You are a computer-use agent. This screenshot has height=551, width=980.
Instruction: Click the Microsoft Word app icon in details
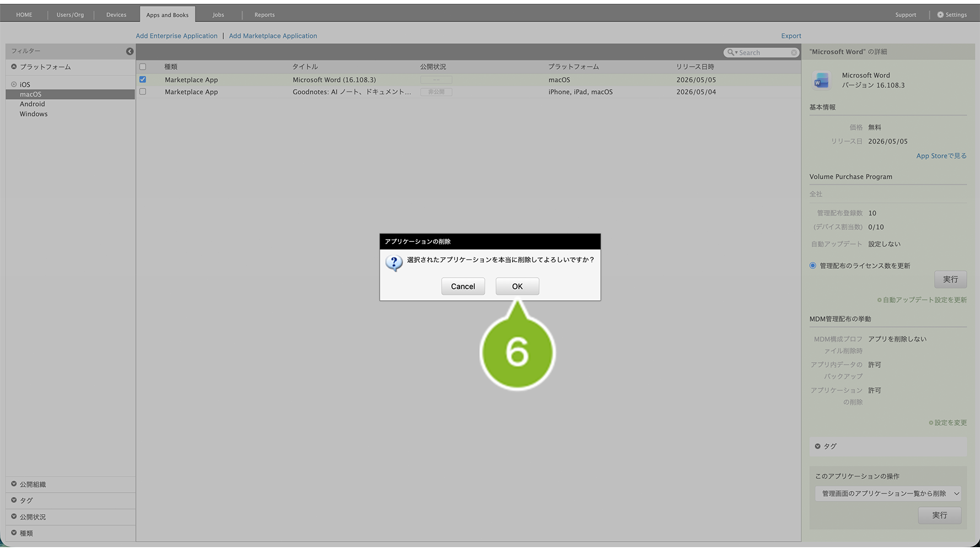821,80
